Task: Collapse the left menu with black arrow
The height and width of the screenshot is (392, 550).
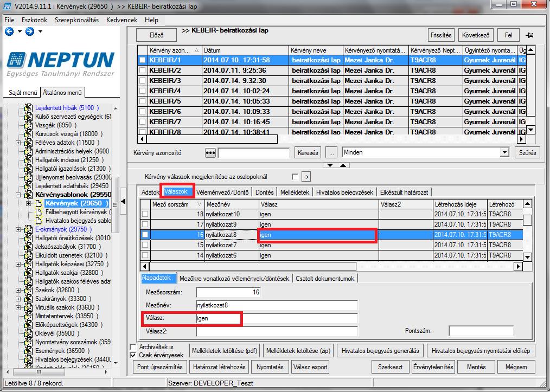Action: click(x=123, y=201)
